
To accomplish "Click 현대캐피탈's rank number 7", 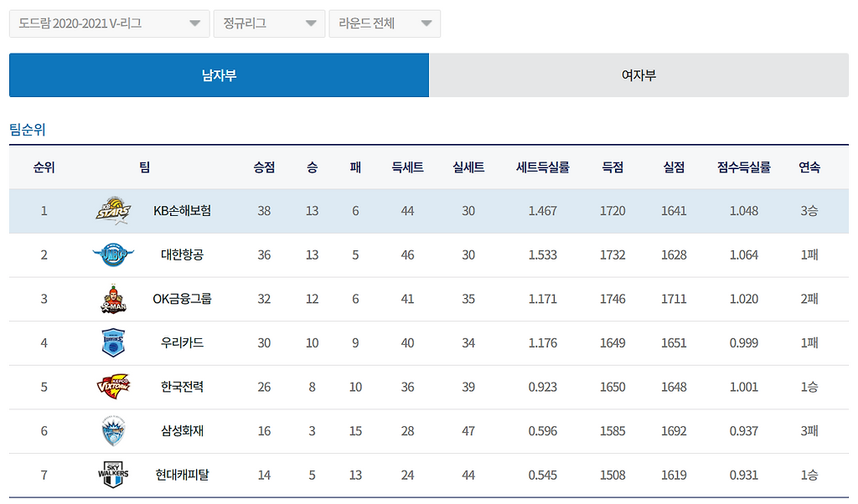I will tap(44, 475).
